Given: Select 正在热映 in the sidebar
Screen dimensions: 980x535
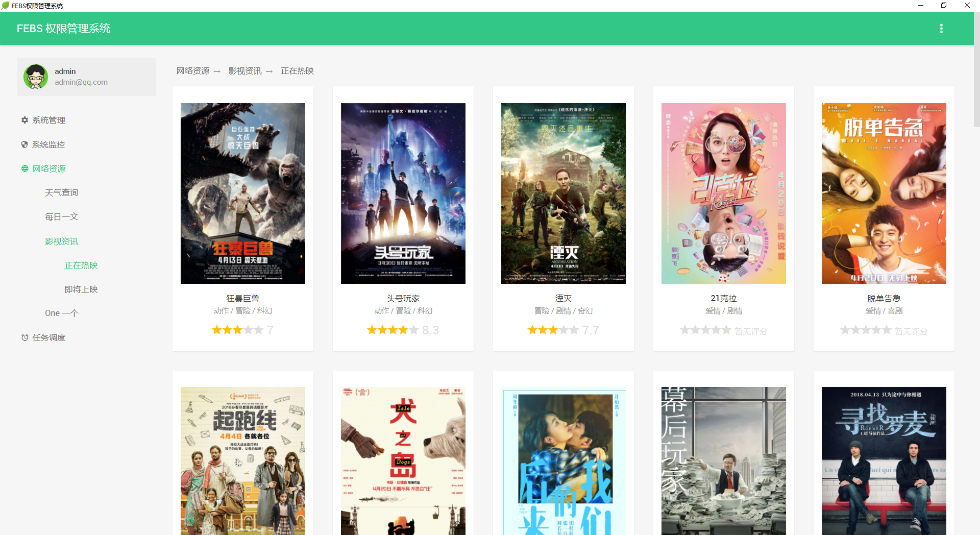Looking at the screenshot, I should pyautogui.click(x=81, y=265).
